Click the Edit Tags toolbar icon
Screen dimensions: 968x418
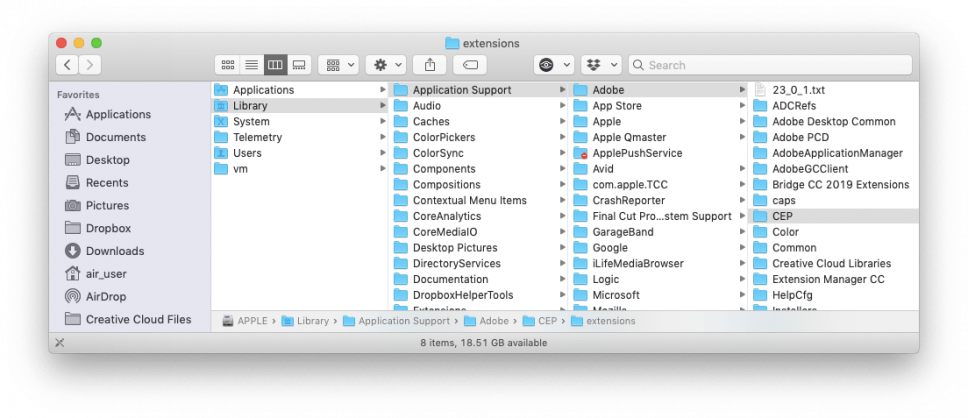pyautogui.click(x=470, y=65)
